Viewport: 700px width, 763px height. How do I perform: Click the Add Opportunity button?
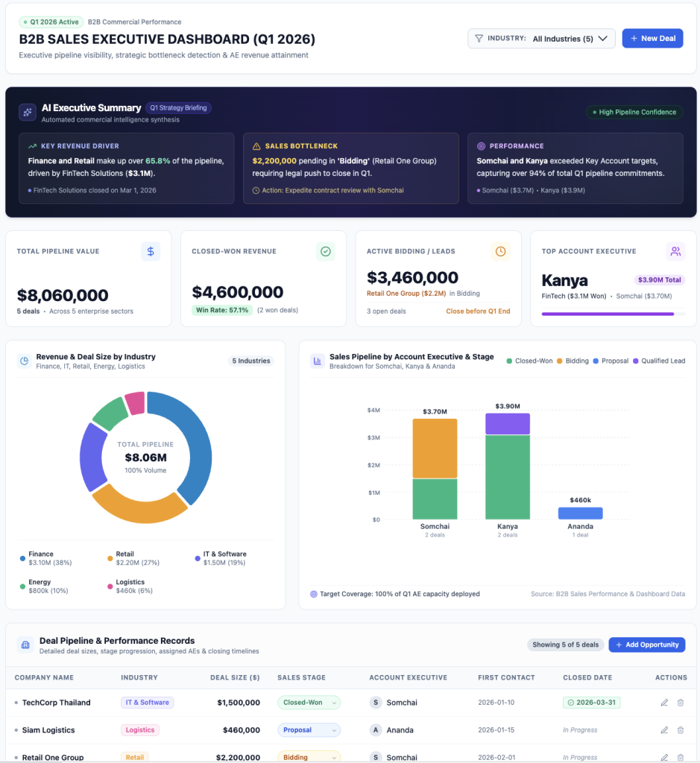click(647, 645)
